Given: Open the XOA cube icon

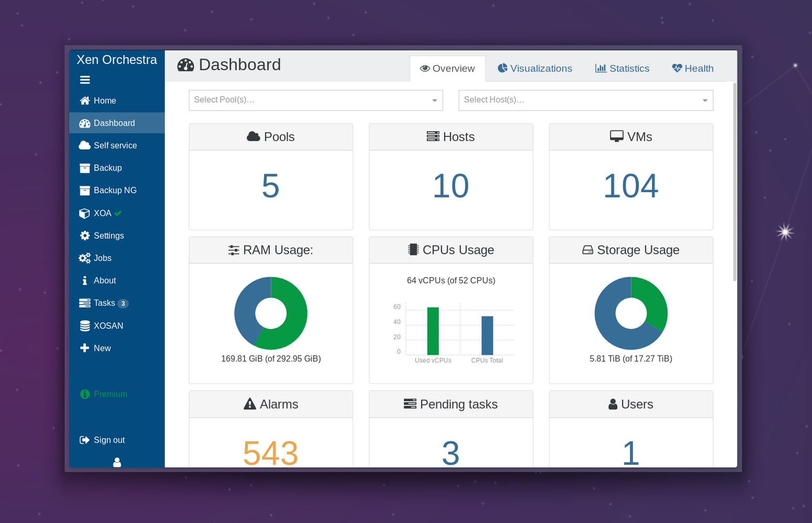Looking at the screenshot, I should coord(85,214).
